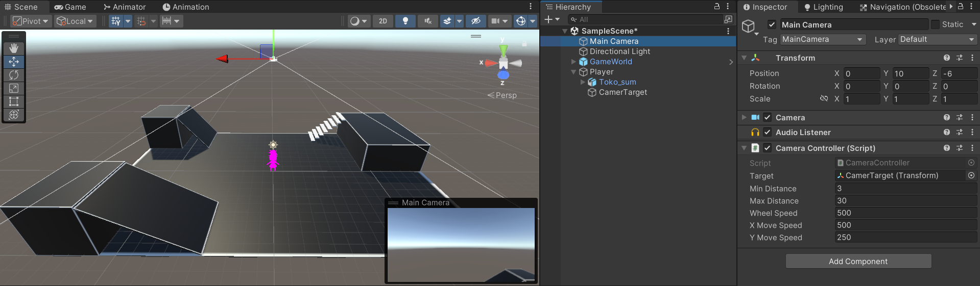
Task: Switch to the Lighting tab
Action: click(823, 7)
